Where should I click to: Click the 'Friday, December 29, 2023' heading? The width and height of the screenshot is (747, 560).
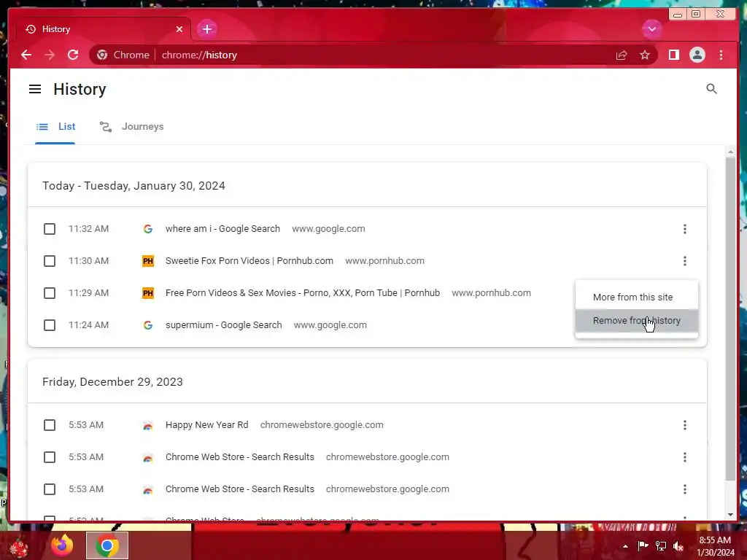112,382
